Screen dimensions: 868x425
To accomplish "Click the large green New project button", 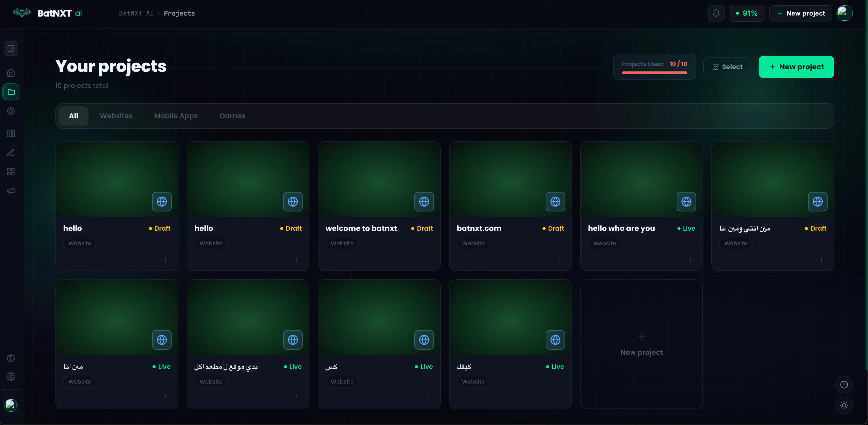I will tap(796, 67).
